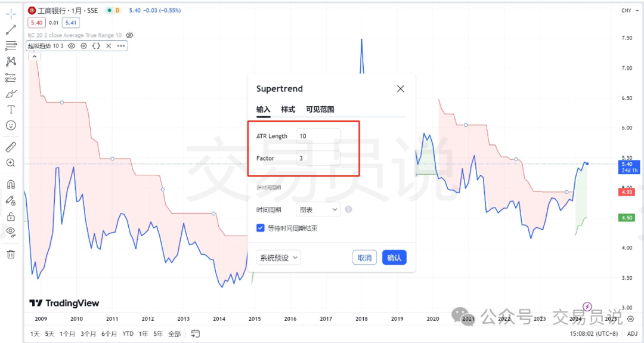The width and height of the screenshot is (644, 343).
Task: Select the 1年 date range
Action: [x=143, y=334]
